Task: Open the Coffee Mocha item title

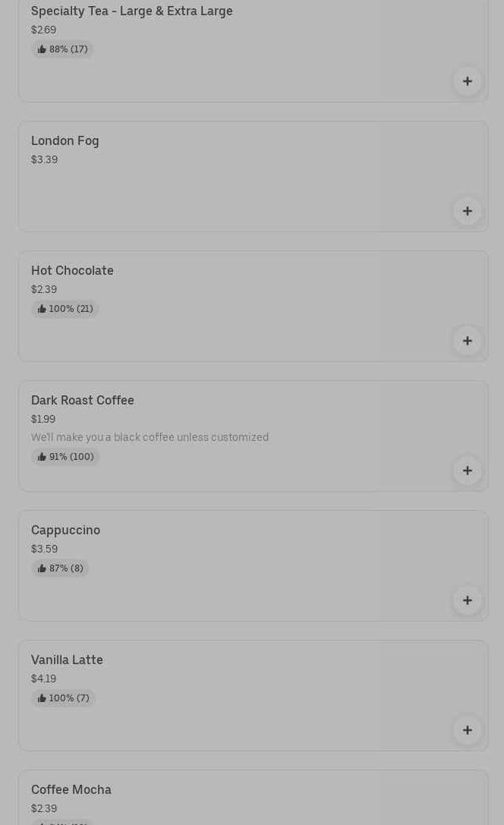Action: (71, 790)
